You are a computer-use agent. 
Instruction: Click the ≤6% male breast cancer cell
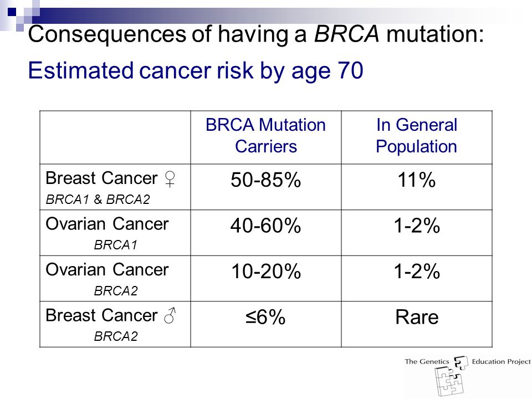click(265, 317)
